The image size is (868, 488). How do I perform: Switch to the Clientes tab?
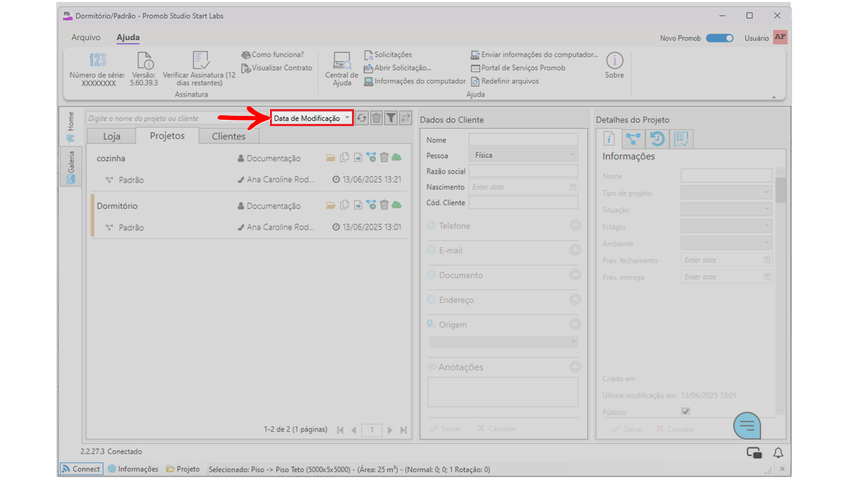click(x=229, y=136)
